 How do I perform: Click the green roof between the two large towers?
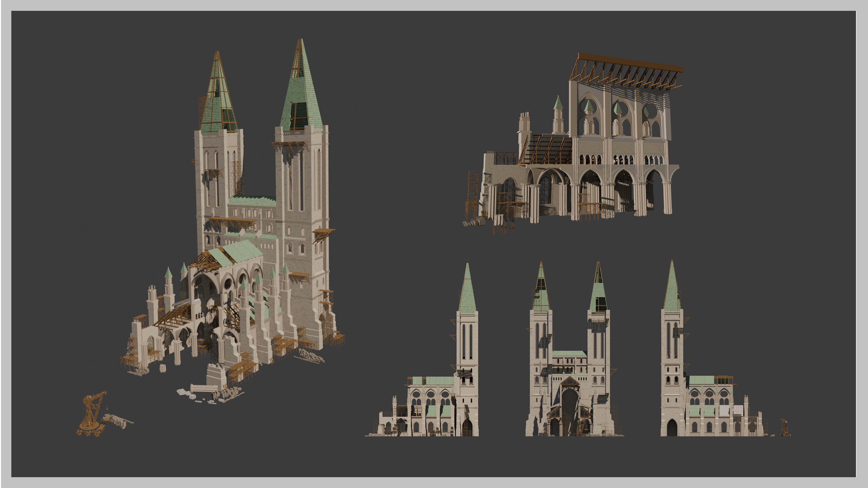[x=253, y=201]
